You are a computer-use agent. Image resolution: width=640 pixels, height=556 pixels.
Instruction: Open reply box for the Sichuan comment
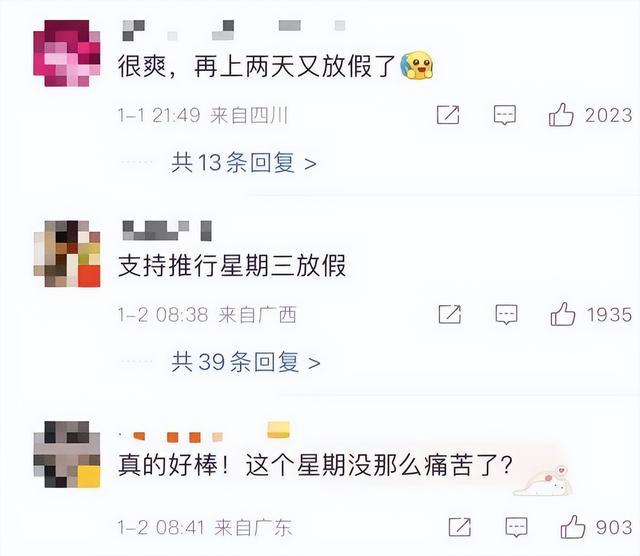point(504,115)
